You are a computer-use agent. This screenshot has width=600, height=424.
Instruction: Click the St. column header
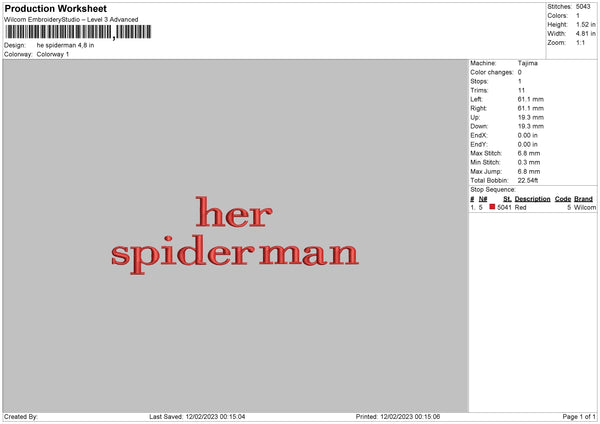(x=507, y=199)
